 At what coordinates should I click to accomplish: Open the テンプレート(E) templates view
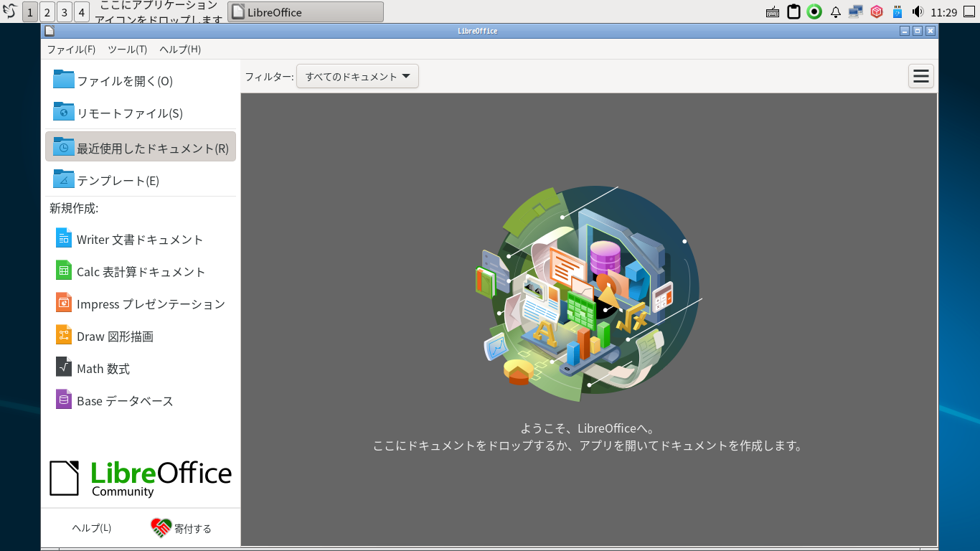pos(141,180)
